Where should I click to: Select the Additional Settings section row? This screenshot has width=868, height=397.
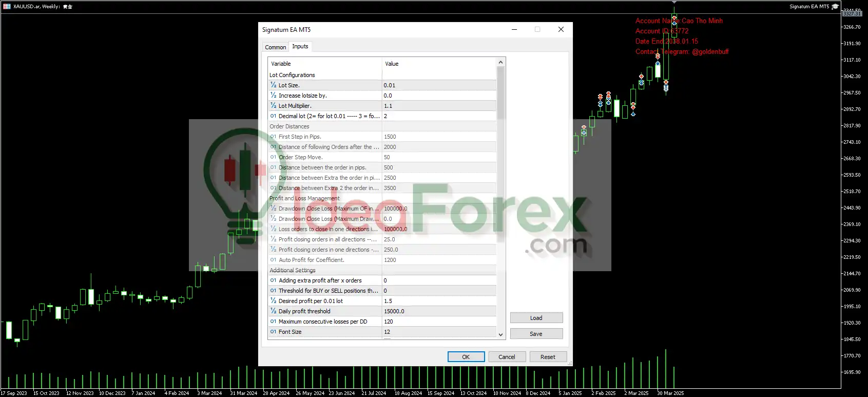382,270
